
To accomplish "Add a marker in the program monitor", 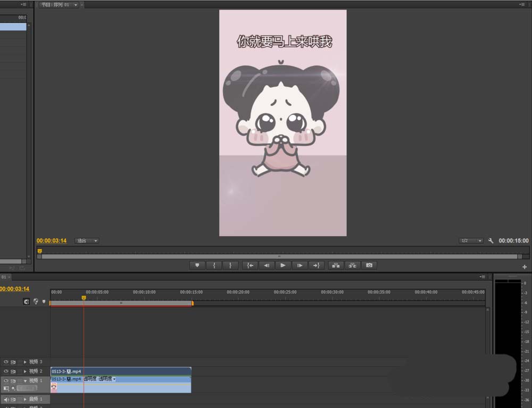I will tap(197, 265).
